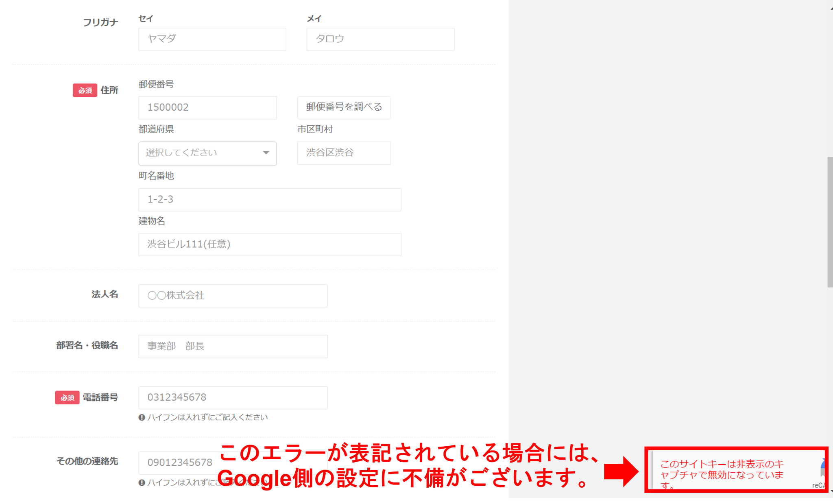Image resolution: width=833 pixels, height=504 pixels.
Task: Click the その他の連絡先 contact field
Action: click(x=179, y=463)
